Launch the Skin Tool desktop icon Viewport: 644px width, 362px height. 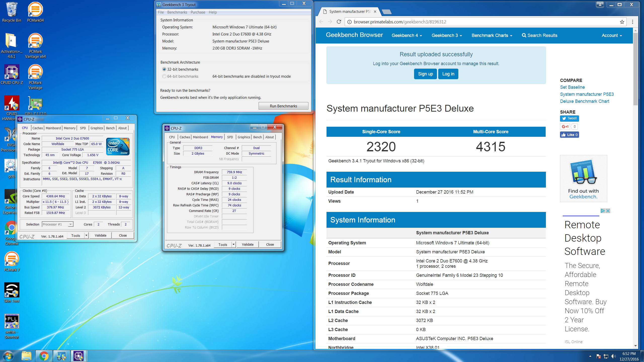pos(12,293)
